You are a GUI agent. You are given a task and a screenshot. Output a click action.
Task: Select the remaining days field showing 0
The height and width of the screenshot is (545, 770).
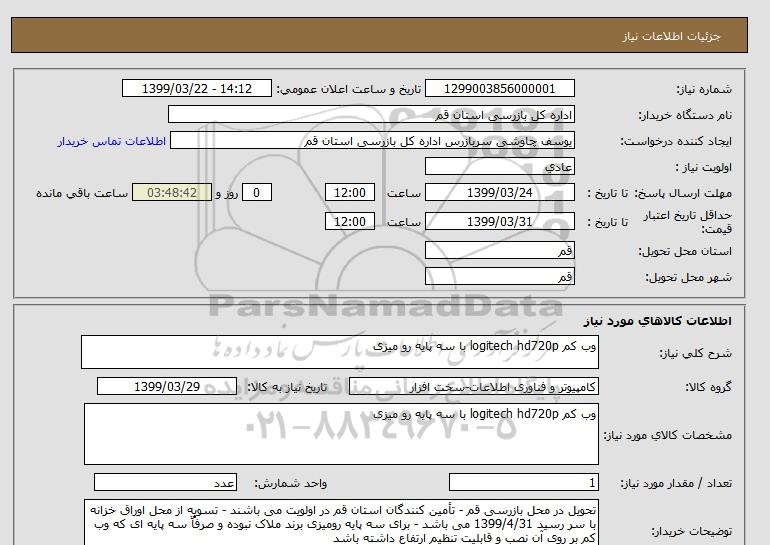click(x=256, y=192)
